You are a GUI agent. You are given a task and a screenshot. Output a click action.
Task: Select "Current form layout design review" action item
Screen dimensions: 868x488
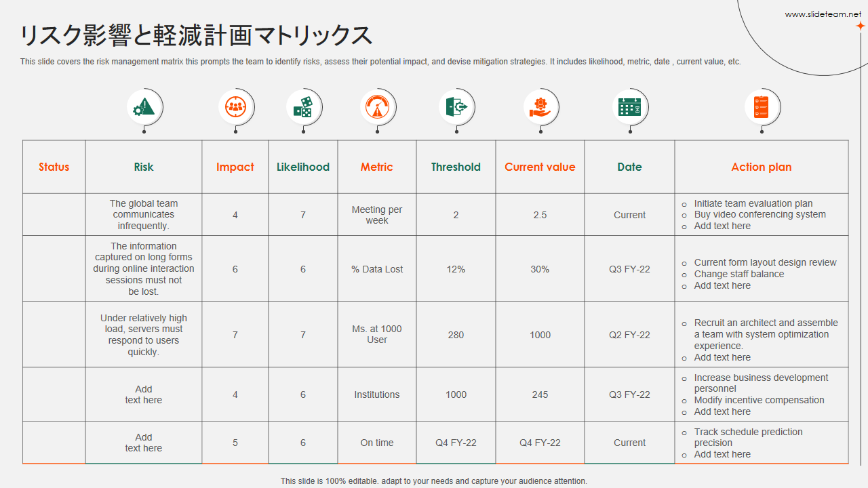tap(766, 263)
